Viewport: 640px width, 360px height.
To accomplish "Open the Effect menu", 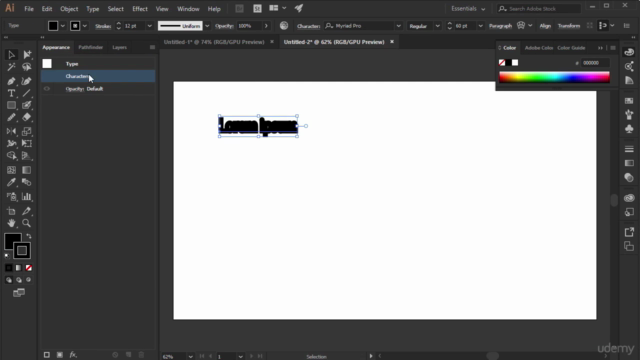I will pos(140,9).
